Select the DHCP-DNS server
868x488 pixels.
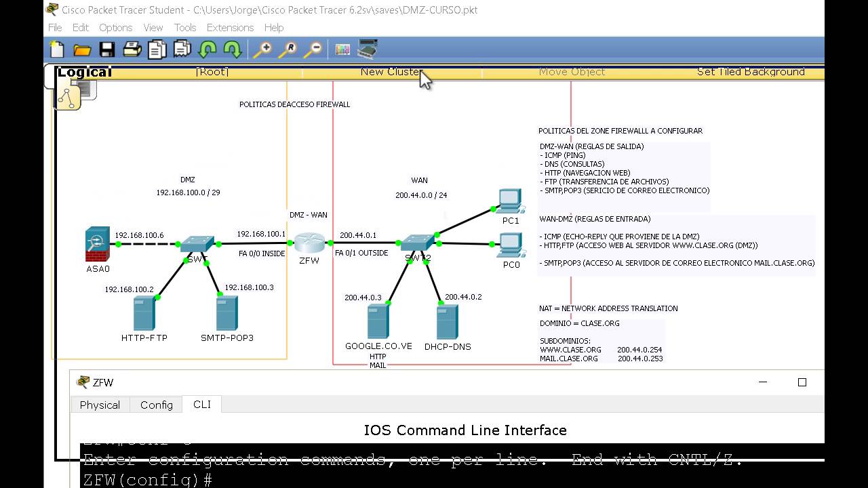click(x=447, y=322)
